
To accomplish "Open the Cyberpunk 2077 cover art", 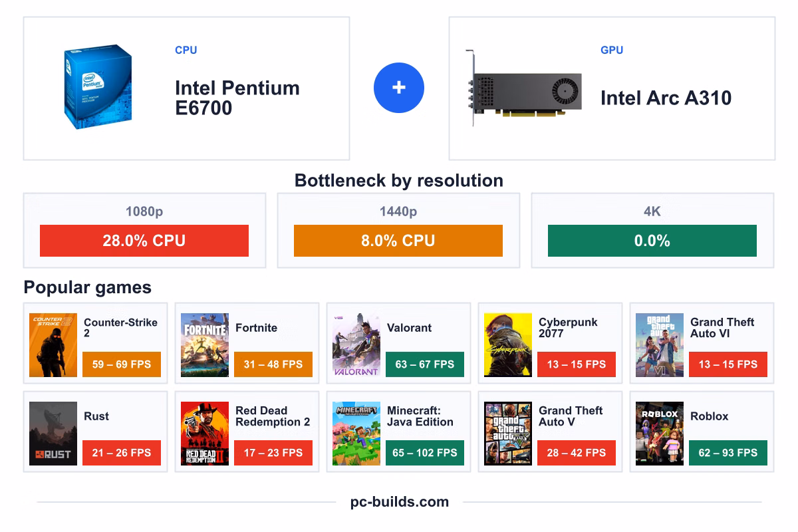I will tap(508, 345).
